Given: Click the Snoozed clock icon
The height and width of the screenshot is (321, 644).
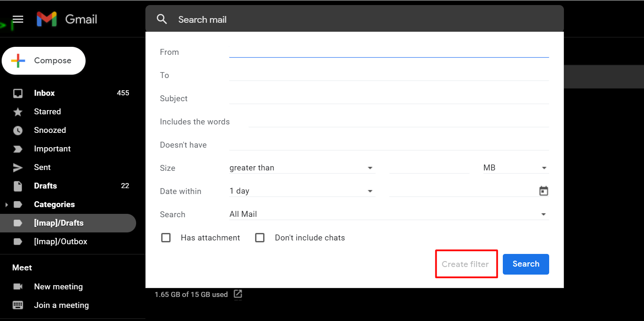Looking at the screenshot, I should point(18,130).
